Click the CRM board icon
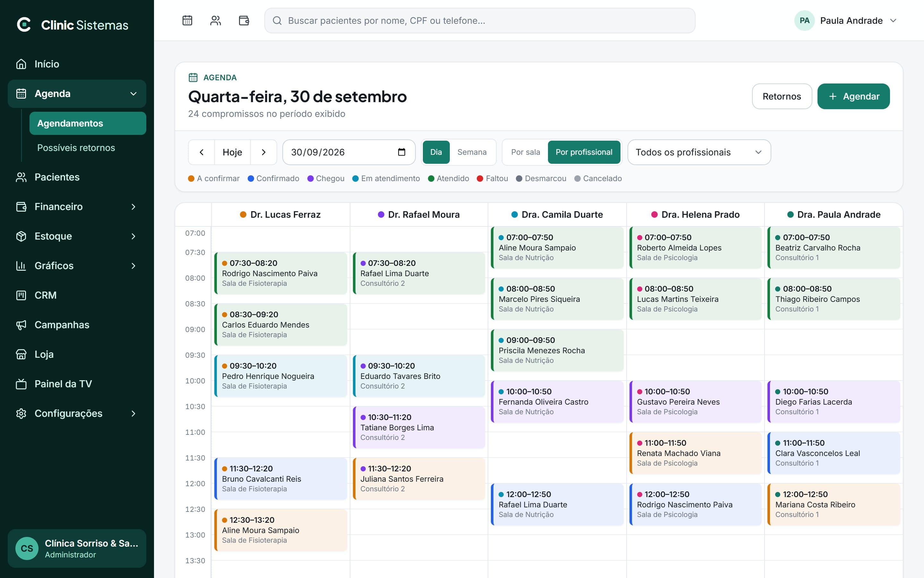Image resolution: width=924 pixels, height=578 pixels. point(21,295)
